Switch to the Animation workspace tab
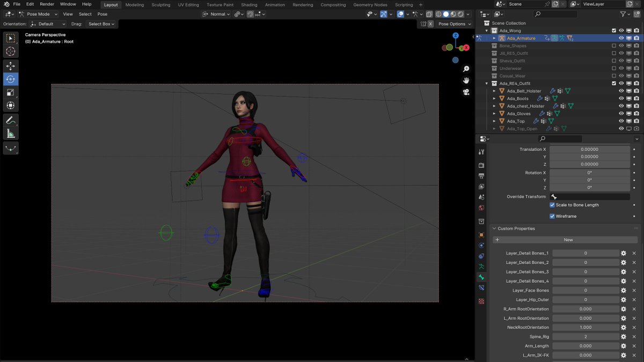Screen dimensions: 644x362 point(275,5)
